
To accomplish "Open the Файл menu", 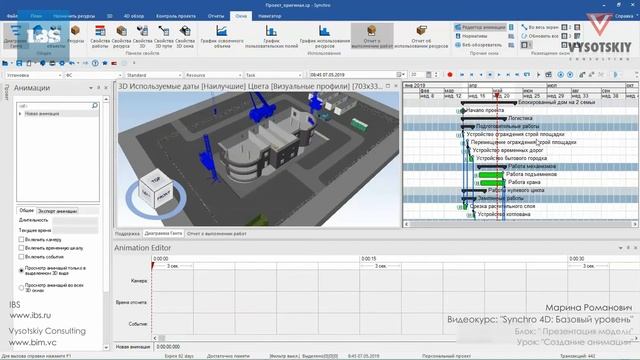I will [12, 16].
